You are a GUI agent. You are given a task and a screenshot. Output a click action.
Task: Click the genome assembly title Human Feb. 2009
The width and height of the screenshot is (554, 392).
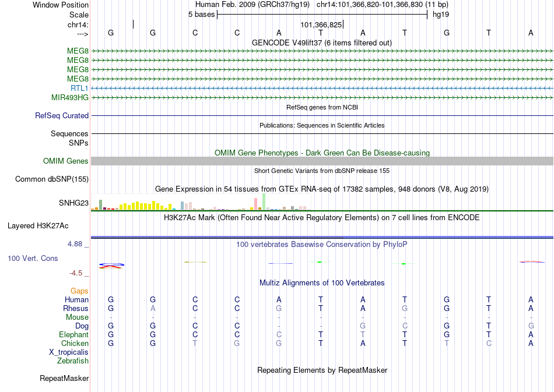pyautogui.click(x=253, y=5)
